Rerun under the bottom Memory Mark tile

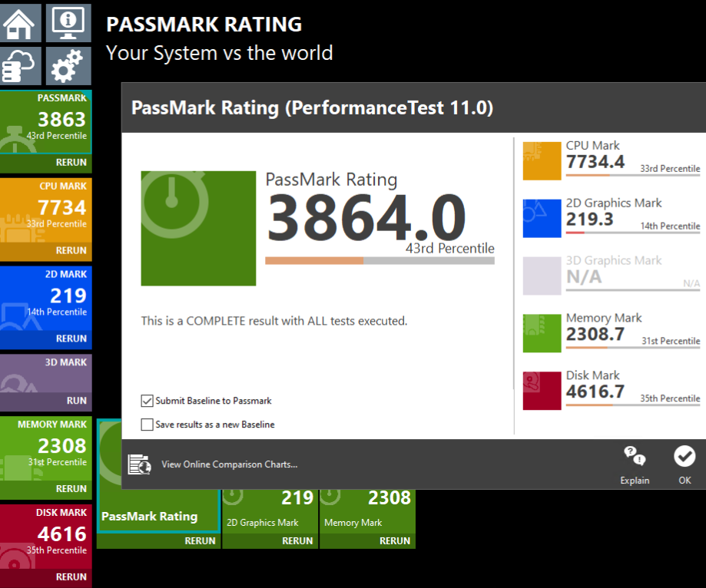click(394, 541)
